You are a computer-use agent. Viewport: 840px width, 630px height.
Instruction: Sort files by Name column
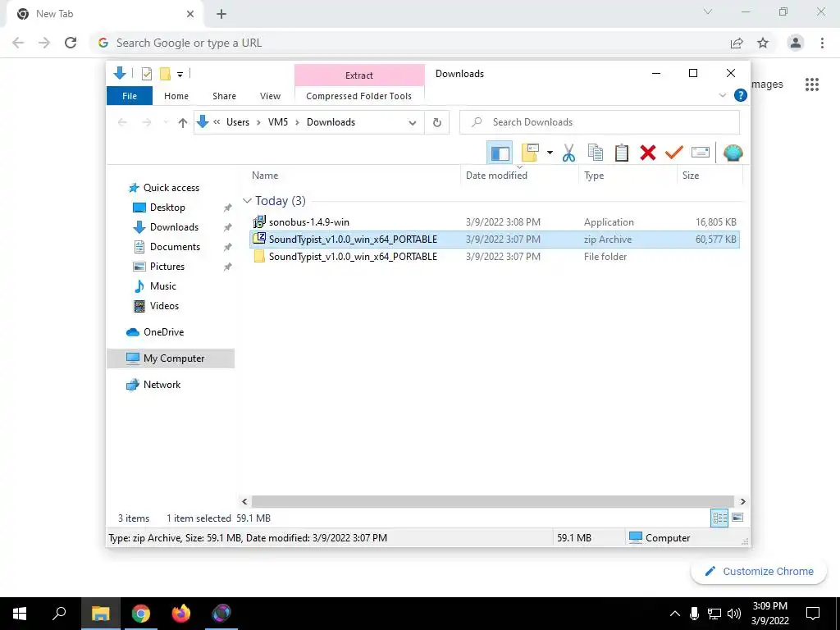pyautogui.click(x=265, y=176)
